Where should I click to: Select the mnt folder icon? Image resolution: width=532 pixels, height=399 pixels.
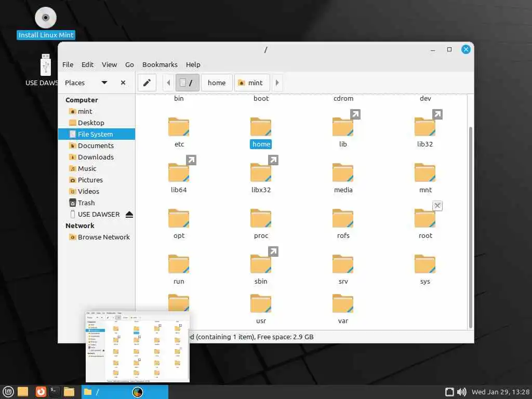[x=425, y=172]
